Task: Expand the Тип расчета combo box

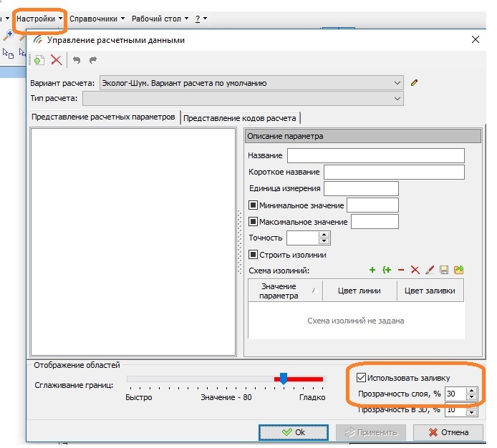Action: coord(397,98)
